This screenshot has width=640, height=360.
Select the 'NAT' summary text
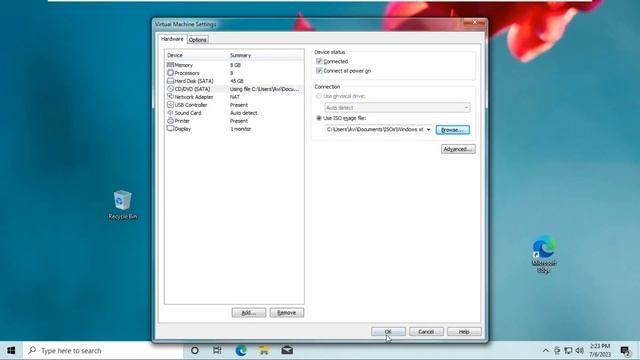pos(235,97)
